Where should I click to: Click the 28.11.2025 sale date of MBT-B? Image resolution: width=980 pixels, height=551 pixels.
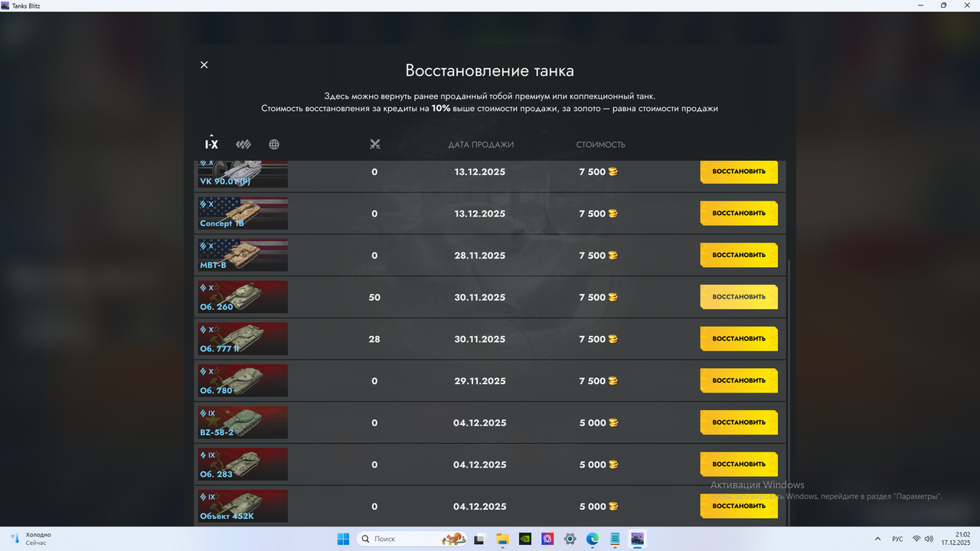[x=480, y=256]
